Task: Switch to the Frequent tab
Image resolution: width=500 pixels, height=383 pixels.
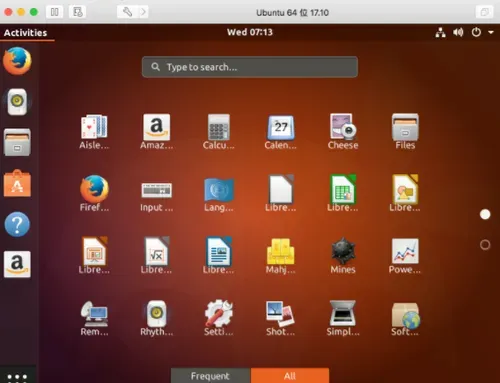Action: tap(210, 376)
